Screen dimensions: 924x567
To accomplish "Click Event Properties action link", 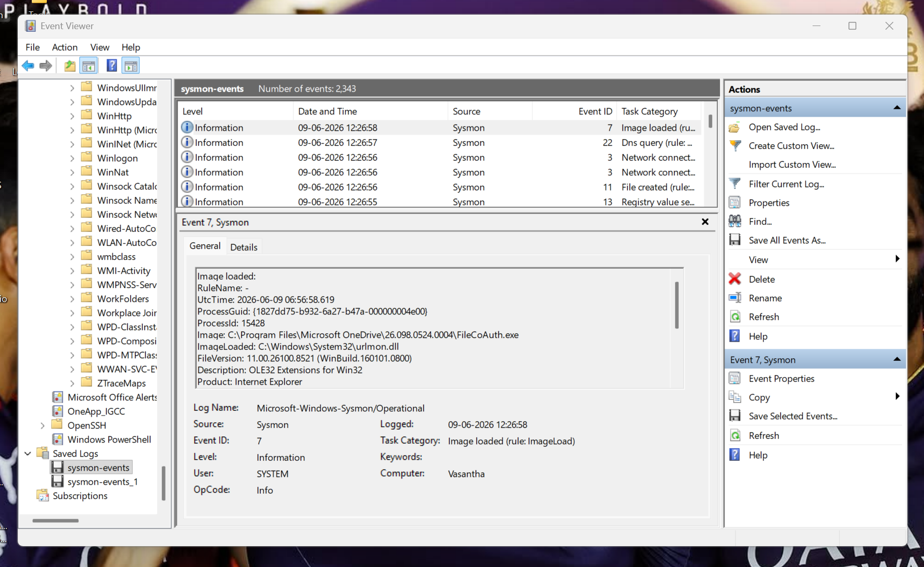I will [781, 379].
